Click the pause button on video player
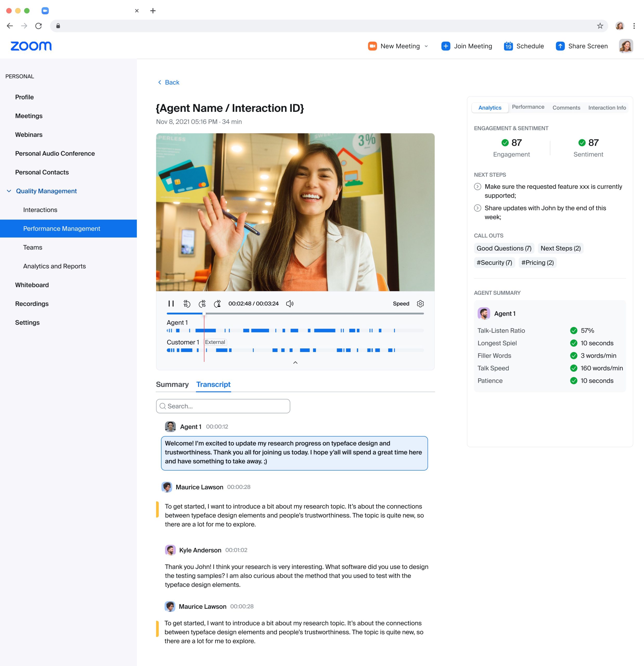Viewport: 644px width, 666px height. click(171, 303)
